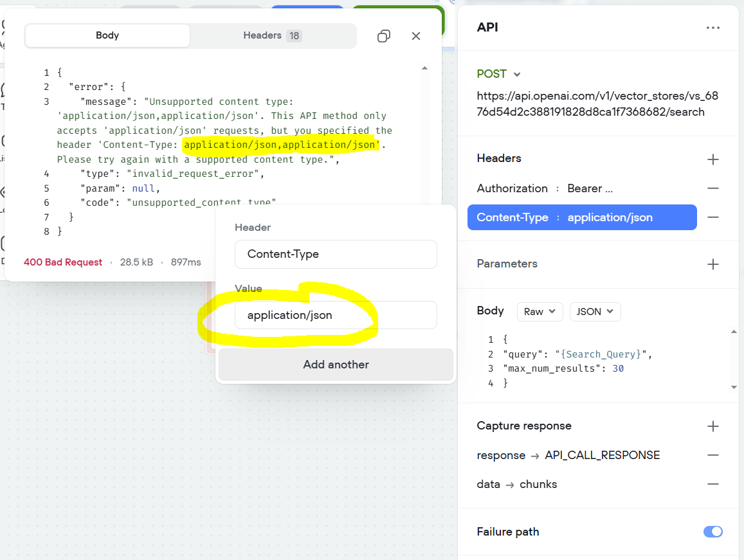744x560 pixels.
Task: Edit the API endpoint URL
Action: click(x=597, y=104)
